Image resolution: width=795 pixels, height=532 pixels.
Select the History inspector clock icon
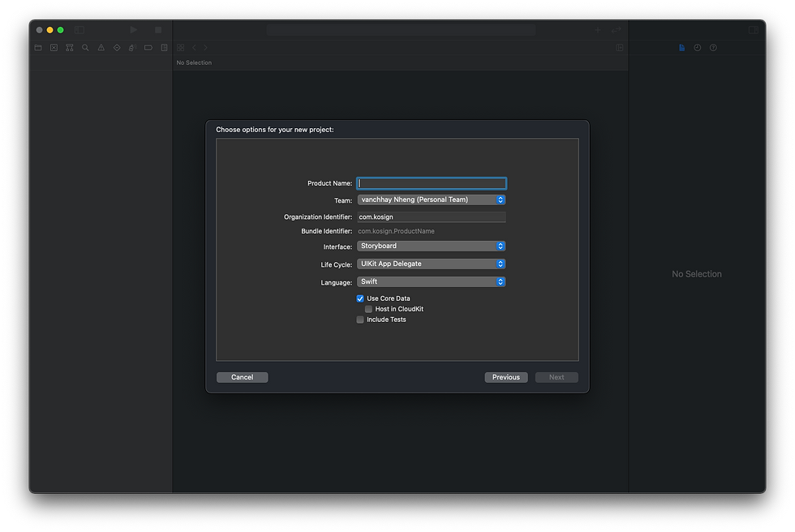698,48
